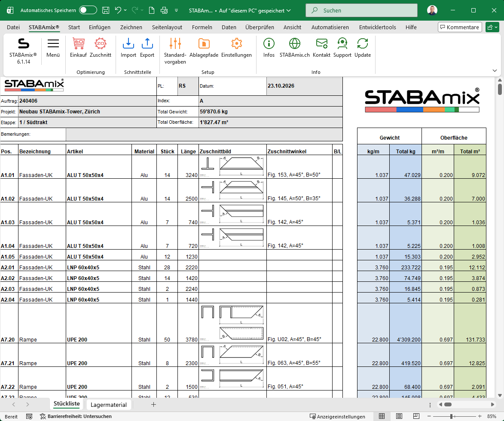Run the Update refresh icon
The image size is (504, 421).
(x=363, y=48)
